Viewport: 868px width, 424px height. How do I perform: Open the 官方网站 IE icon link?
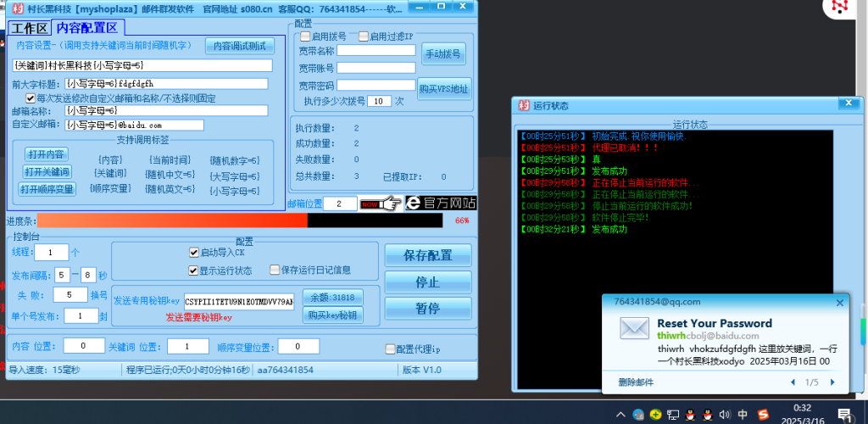[x=440, y=204]
